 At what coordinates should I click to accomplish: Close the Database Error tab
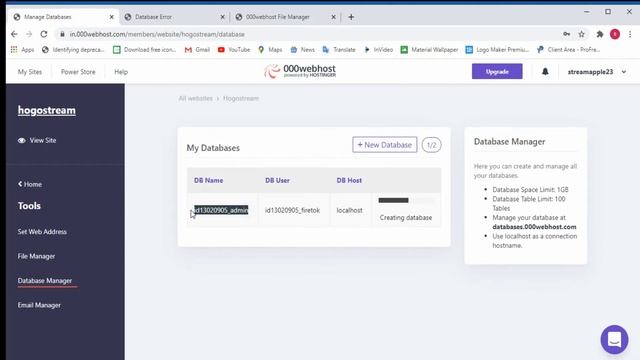point(222,17)
